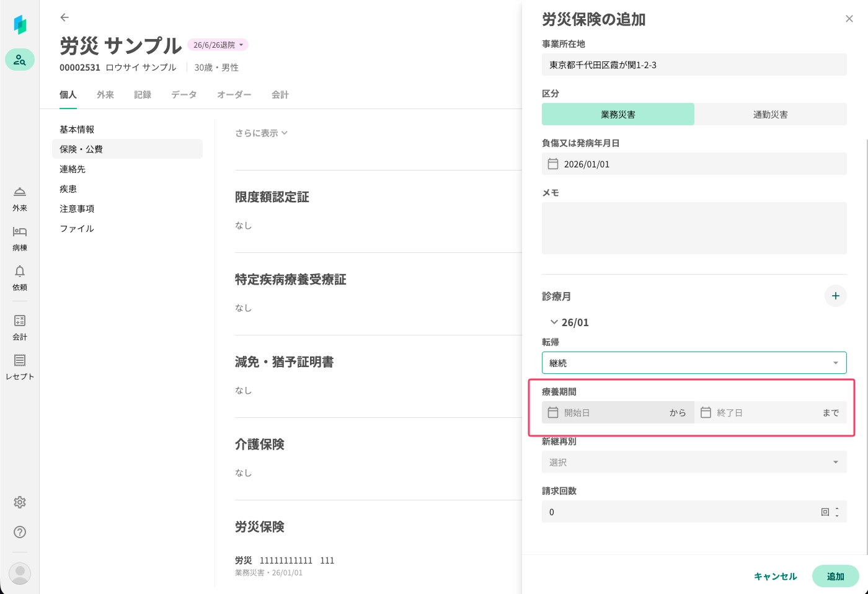
Task: Select 基本情報 in the side menu
Action: tap(127, 129)
